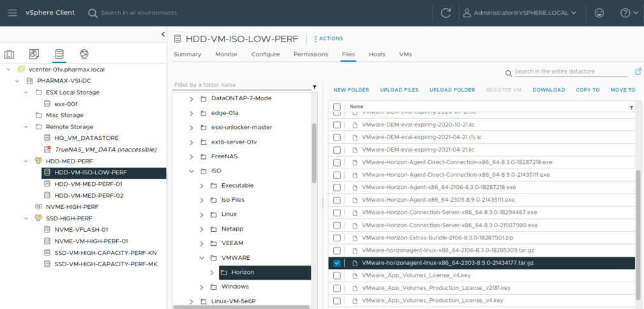Open datastore browser in new window icon
The width and height of the screenshot is (644, 309).
[638, 72]
